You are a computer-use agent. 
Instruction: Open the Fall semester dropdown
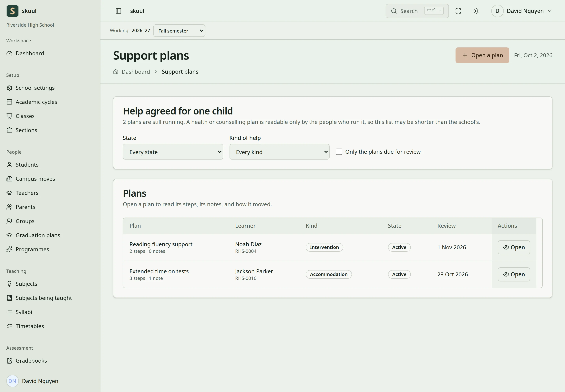coord(179,31)
